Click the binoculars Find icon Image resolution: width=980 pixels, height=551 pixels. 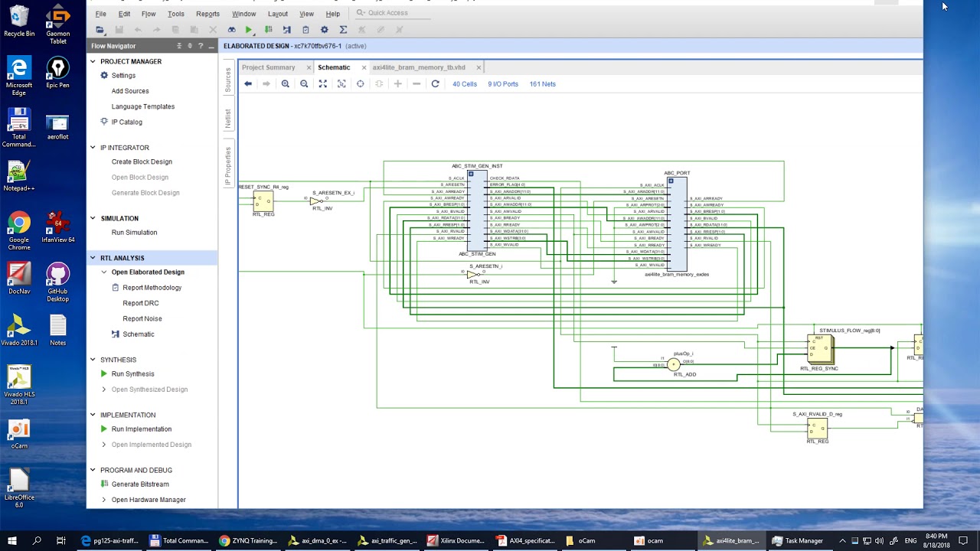click(232, 30)
